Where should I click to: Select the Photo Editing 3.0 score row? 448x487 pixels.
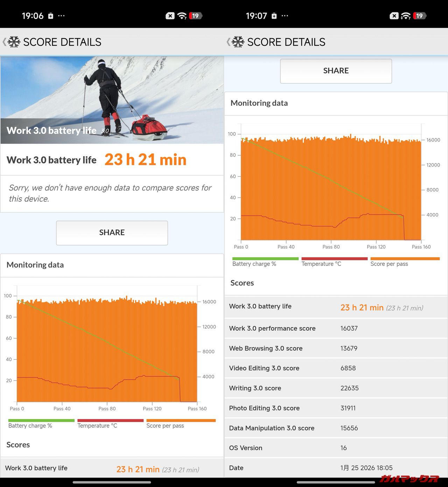coord(336,408)
